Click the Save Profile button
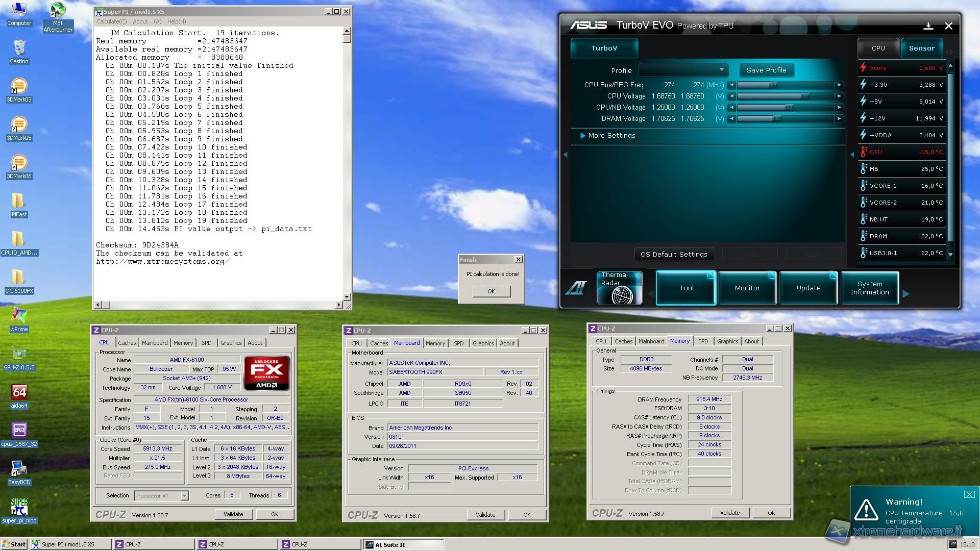Viewport: 980px width, 551px height. coord(766,70)
